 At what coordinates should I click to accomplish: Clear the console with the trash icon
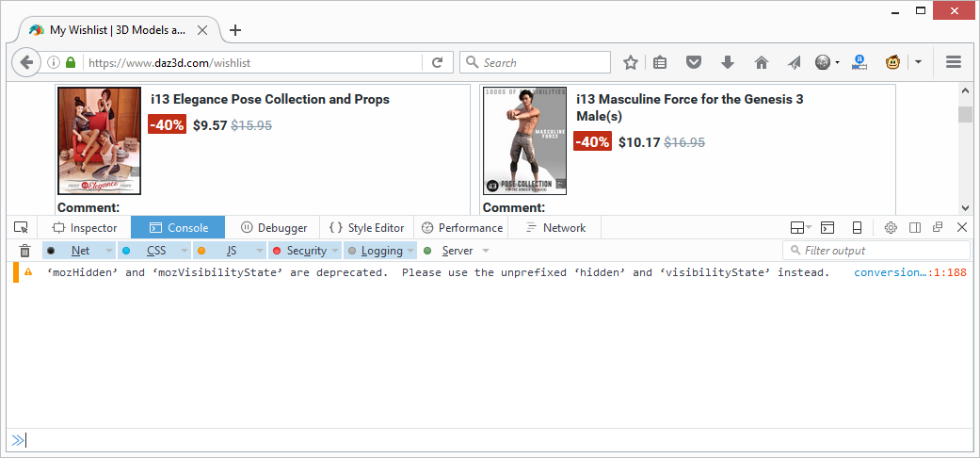pos(25,251)
